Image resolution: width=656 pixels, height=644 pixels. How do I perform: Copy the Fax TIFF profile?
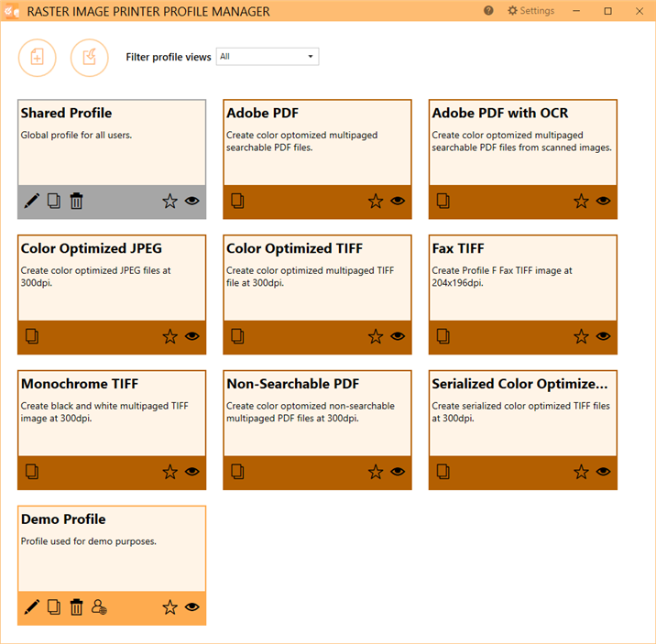pos(443,336)
